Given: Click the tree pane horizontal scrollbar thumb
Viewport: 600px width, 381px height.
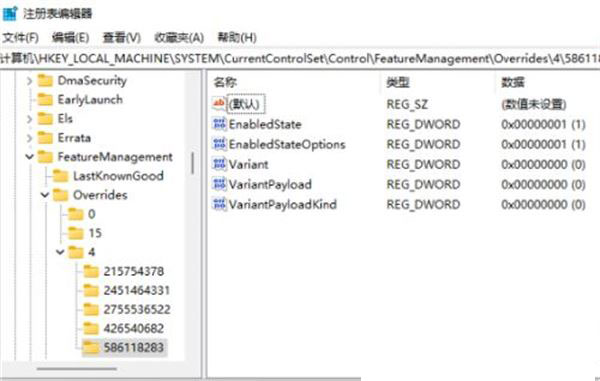Looking at the screenshot, I should coord(77,369).
